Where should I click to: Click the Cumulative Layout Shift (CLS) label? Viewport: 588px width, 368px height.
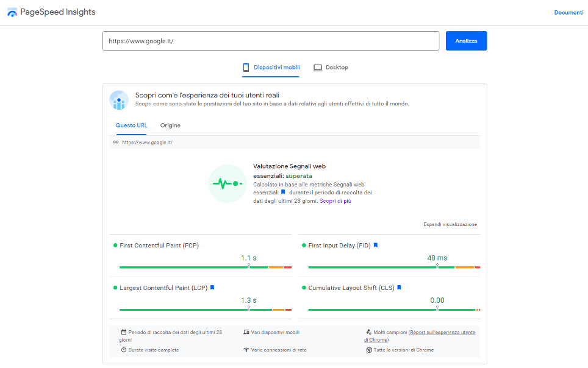click(x=351, y=288)
